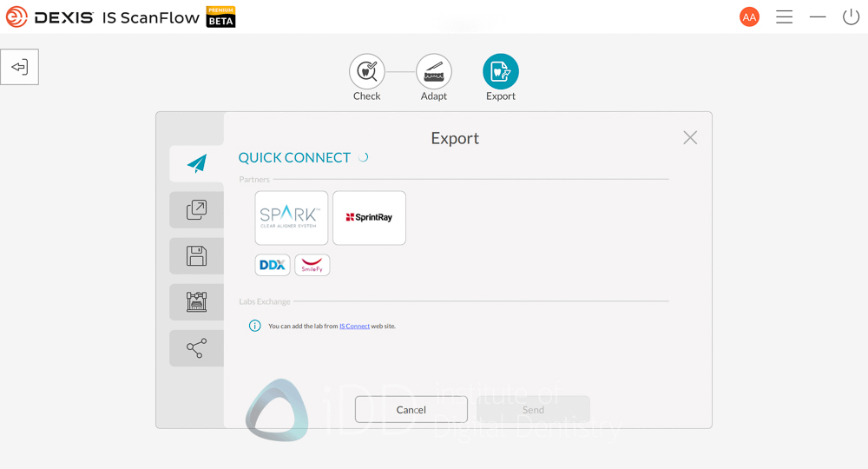The height and width of the screenshot is (469, 868).
Task: Click the AA user avatar
Action: click(x=749, y=17)
